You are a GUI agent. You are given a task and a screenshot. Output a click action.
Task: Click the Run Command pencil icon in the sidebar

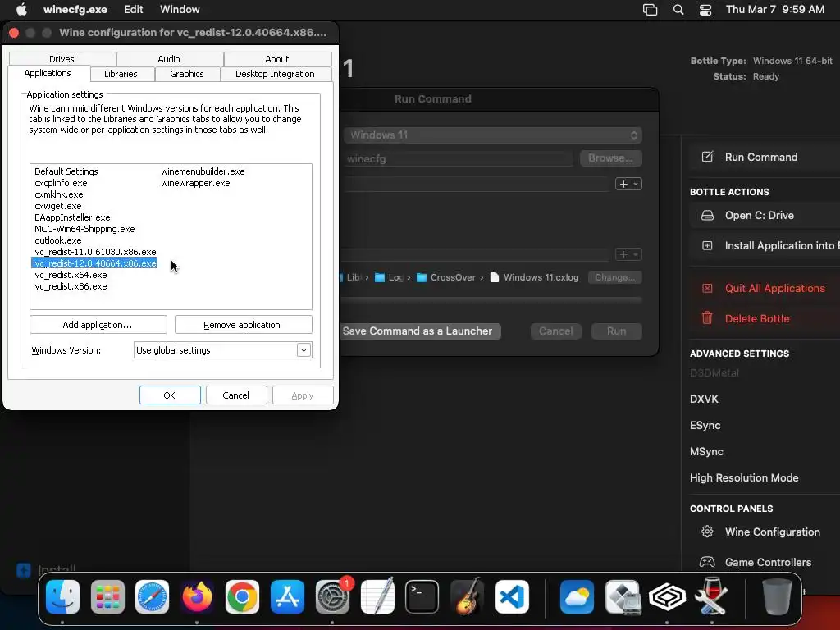[707, 157]
